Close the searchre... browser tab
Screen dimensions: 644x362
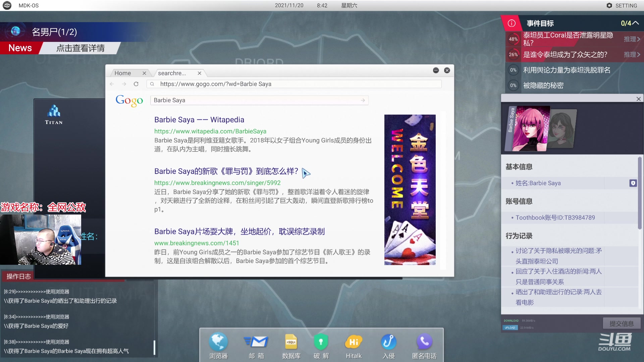tap(200, 73)
